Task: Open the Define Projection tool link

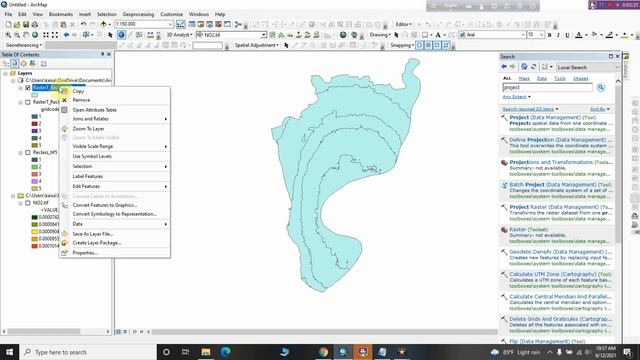Action: pos(558,140)
